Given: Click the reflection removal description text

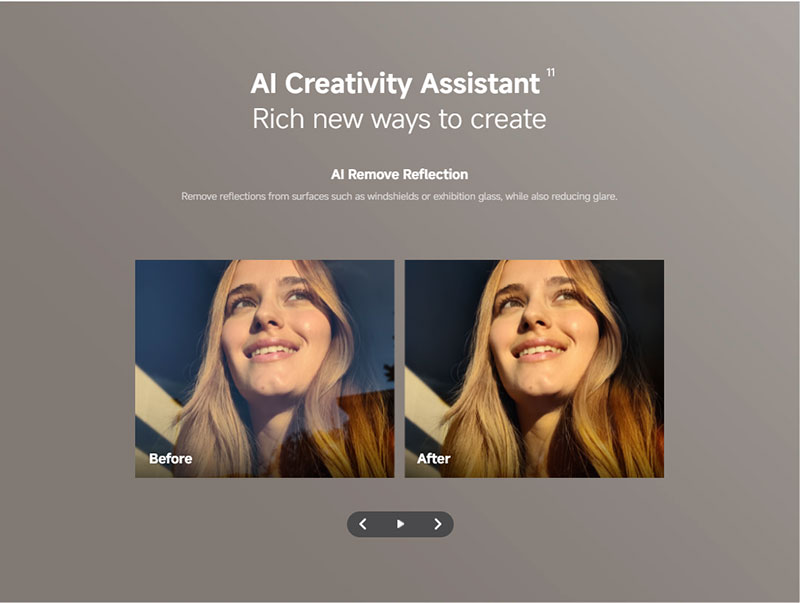Looking at the screenshot, I should pos(399,196).
